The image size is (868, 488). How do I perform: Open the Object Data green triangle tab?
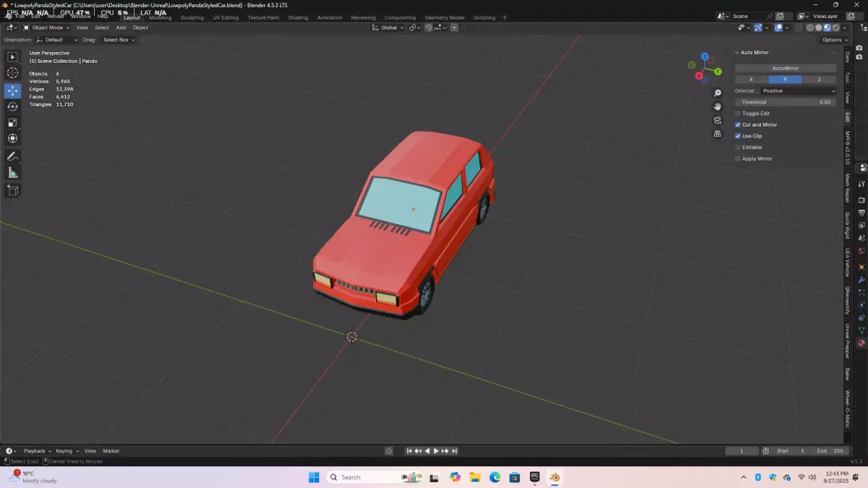(x=861, y=330)
